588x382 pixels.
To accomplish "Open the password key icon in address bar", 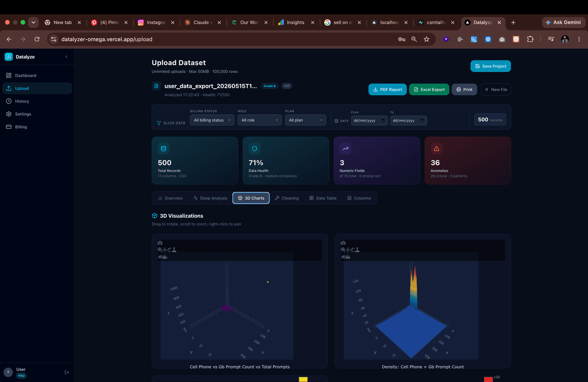I will [401, 39].
